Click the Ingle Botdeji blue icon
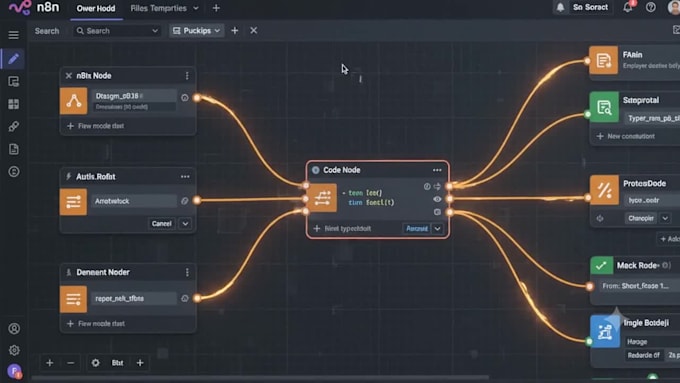680x383 pixels. click(605, 332)
